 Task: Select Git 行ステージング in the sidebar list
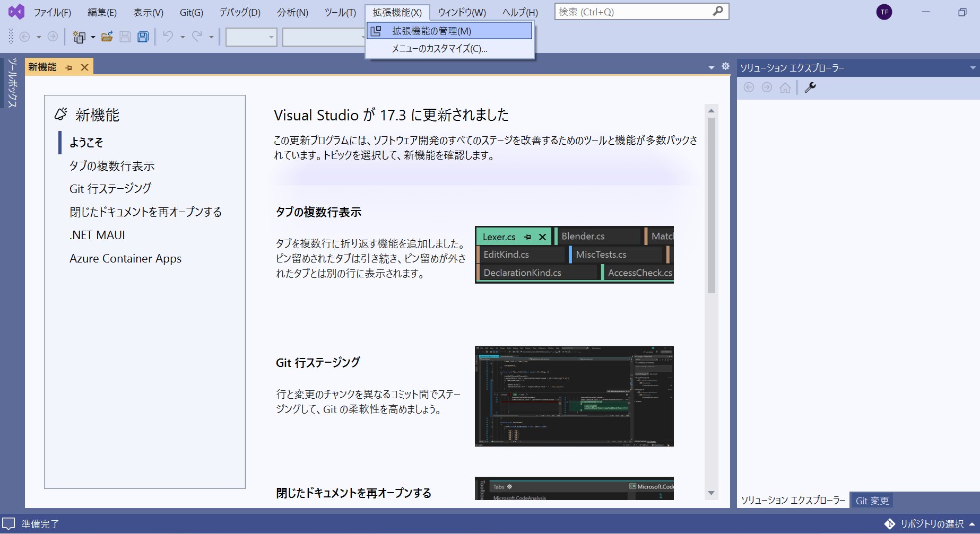110,189
